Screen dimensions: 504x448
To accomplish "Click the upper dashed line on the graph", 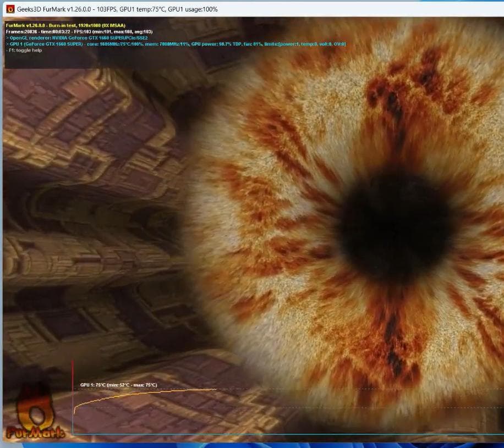I will tap(330, 389).
